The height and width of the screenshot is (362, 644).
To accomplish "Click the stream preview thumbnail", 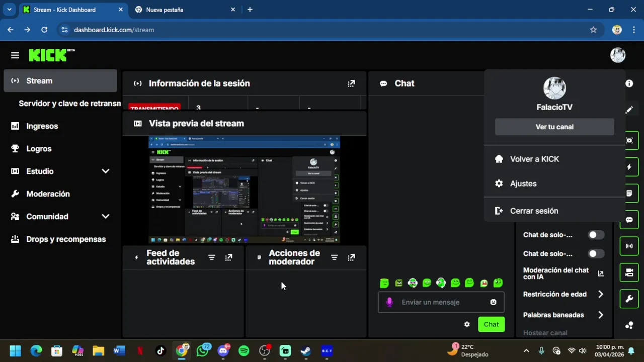I will pyautogui.click(x=245, y=189).
